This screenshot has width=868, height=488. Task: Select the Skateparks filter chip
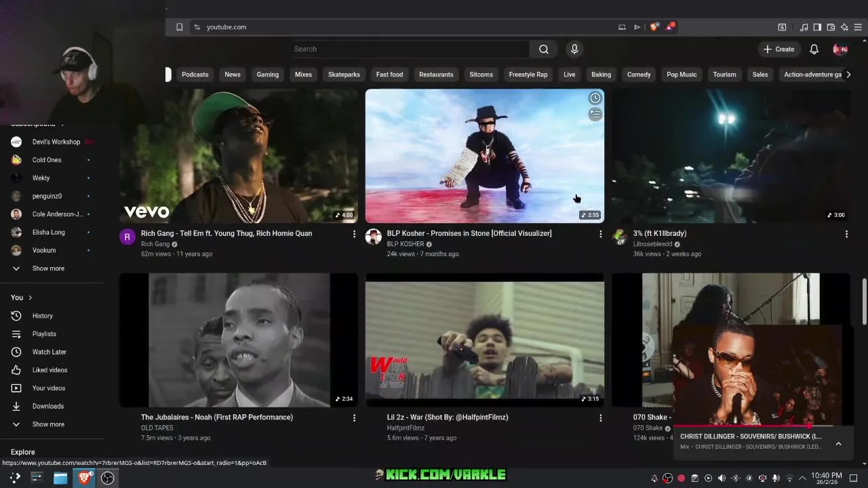(x=344, y=75)
